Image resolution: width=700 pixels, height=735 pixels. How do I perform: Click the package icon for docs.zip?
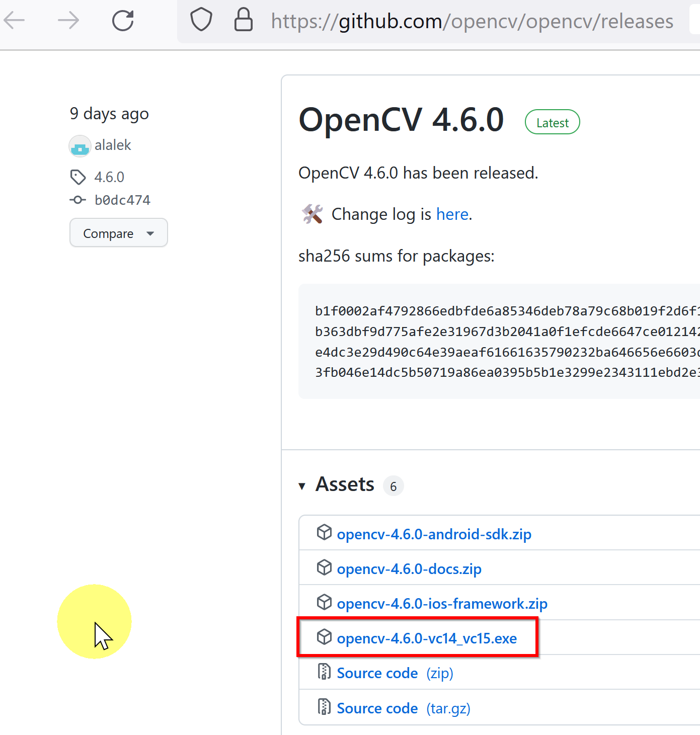pos(324,567)
